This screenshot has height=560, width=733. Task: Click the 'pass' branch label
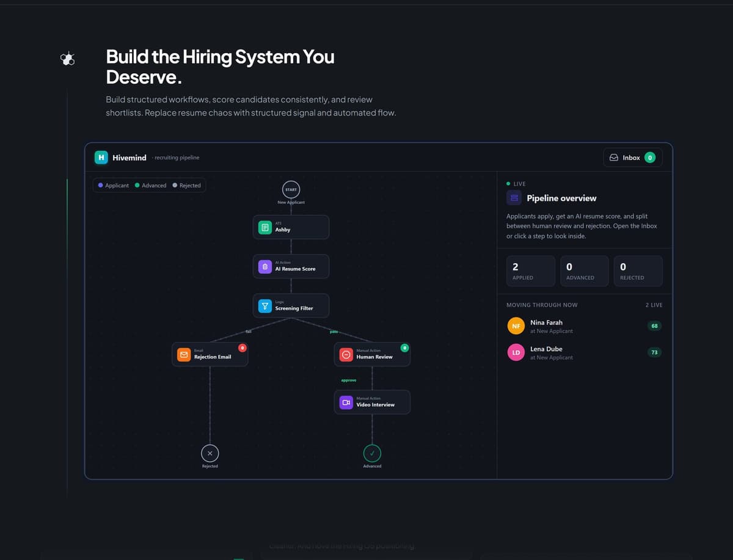pyautogui.click(x=334, y=332)
